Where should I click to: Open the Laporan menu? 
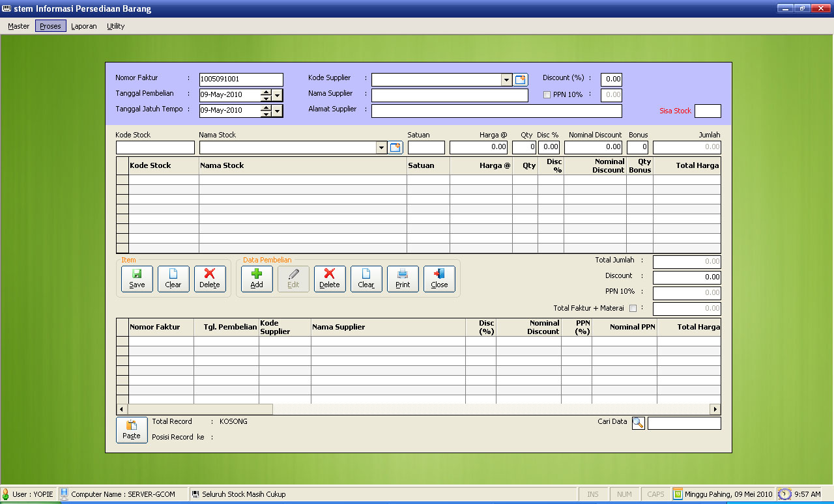(x=84, y=26)
